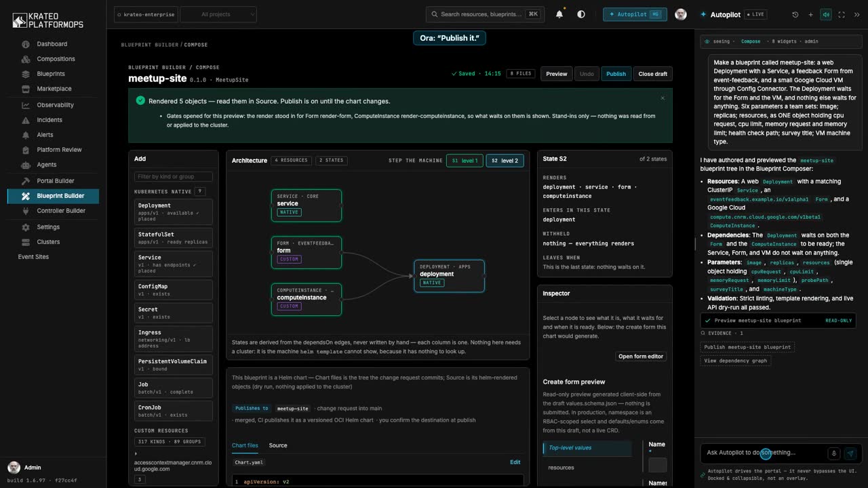The image size is (868, 488).
Task: Expand accesscontextmanager.cnrm.cloud.google.com group
Action: (136, 453)
